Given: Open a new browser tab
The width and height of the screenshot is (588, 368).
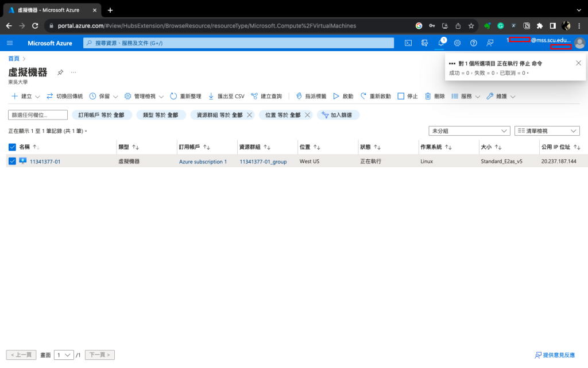Looking at the screenshot, I should 110,10.
